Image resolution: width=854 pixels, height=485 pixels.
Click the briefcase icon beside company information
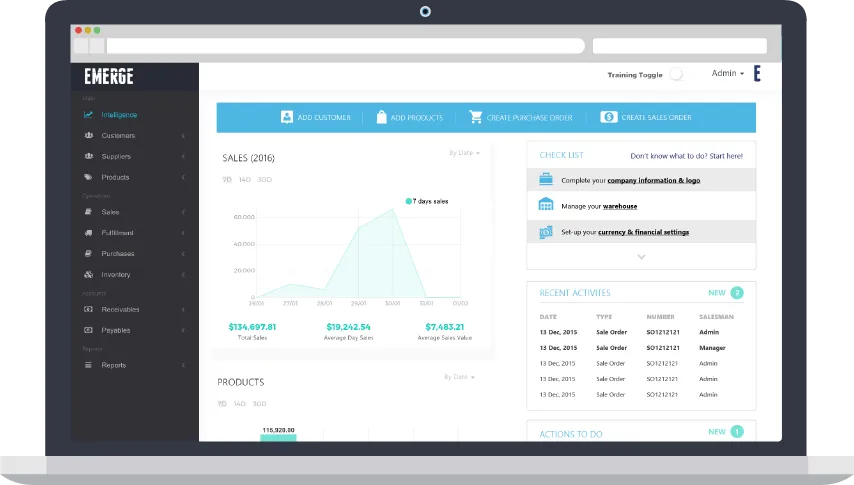(x=546, y=180)
